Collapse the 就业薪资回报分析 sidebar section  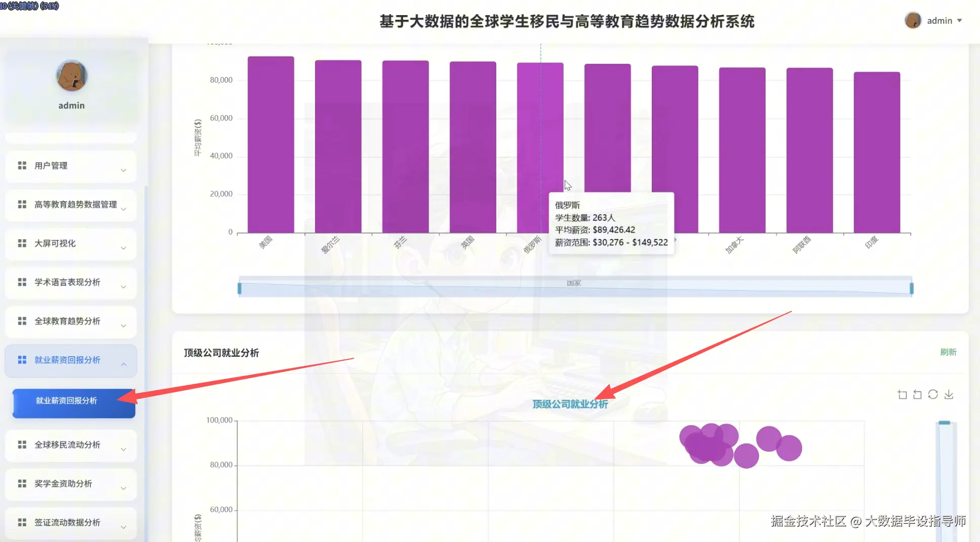pos(71,360)
